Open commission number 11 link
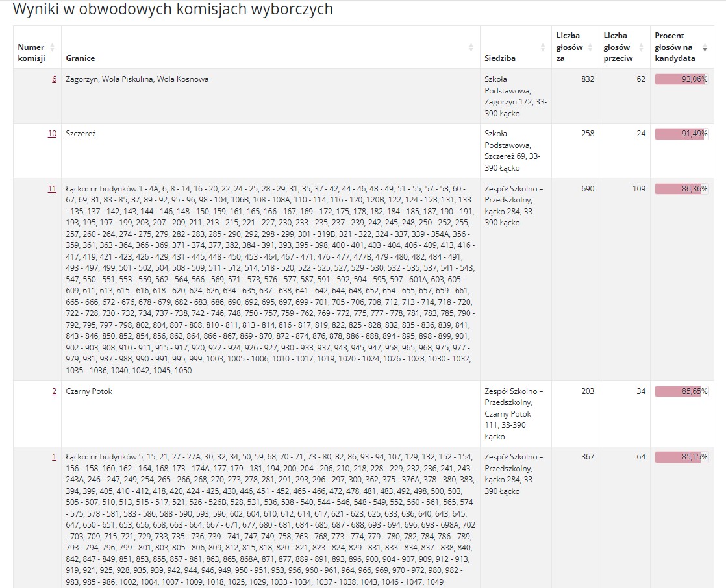726x588 pixels. point(53,189)
